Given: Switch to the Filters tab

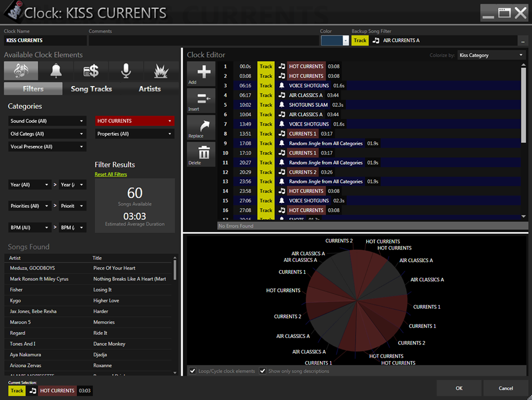Looking at the screenshot, I should coord(33,89).
